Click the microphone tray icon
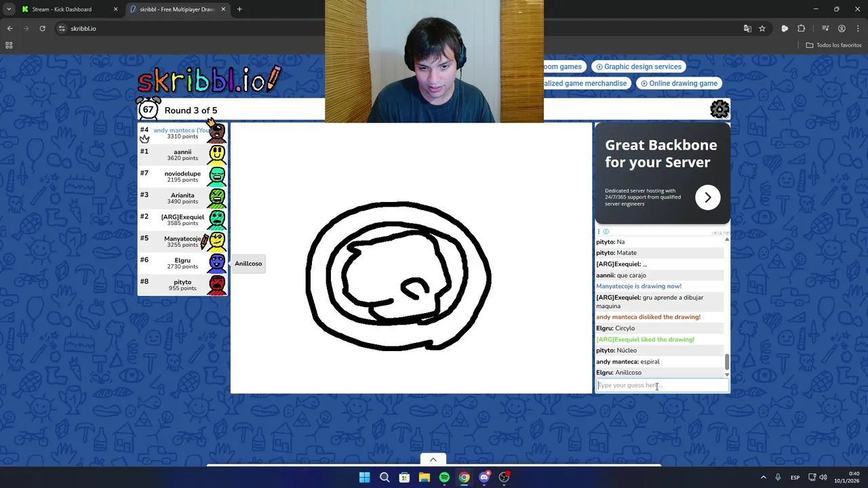 (778, 477)
